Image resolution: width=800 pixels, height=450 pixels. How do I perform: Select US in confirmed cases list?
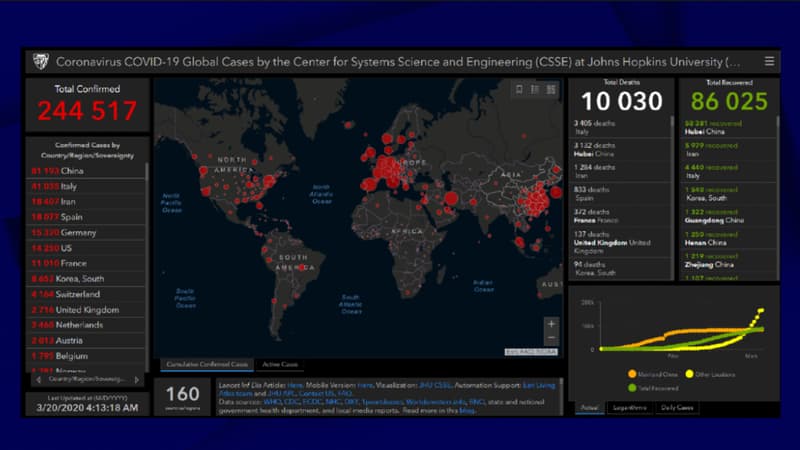[x=86, y=248]
